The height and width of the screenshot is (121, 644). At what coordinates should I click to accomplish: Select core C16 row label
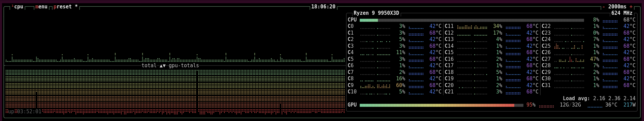point(449,59)
